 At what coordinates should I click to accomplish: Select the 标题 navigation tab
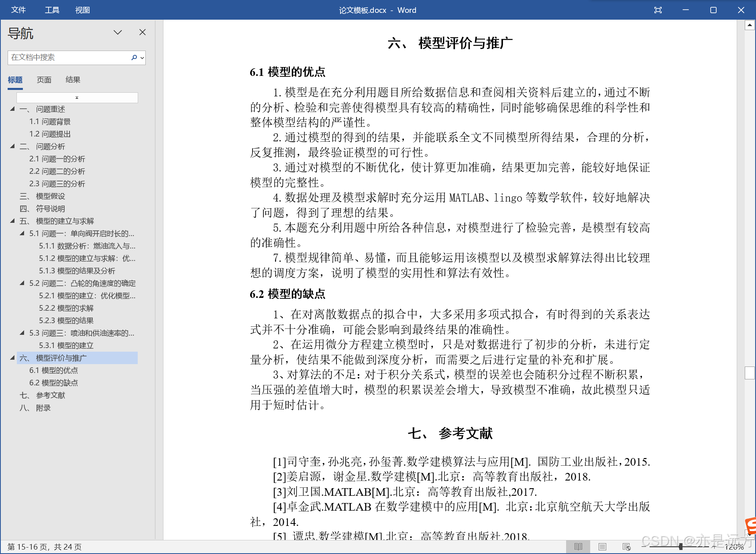pos(15,80)
